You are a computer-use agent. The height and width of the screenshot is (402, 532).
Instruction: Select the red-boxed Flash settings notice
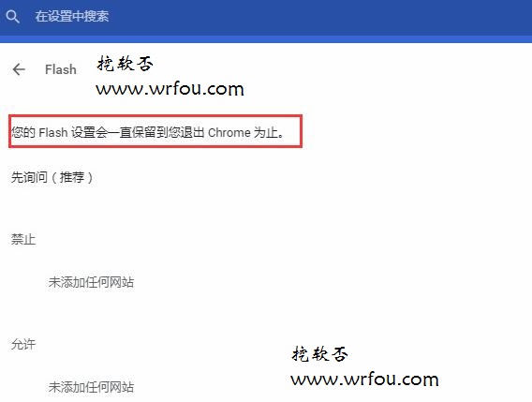(x=155, y=131)
